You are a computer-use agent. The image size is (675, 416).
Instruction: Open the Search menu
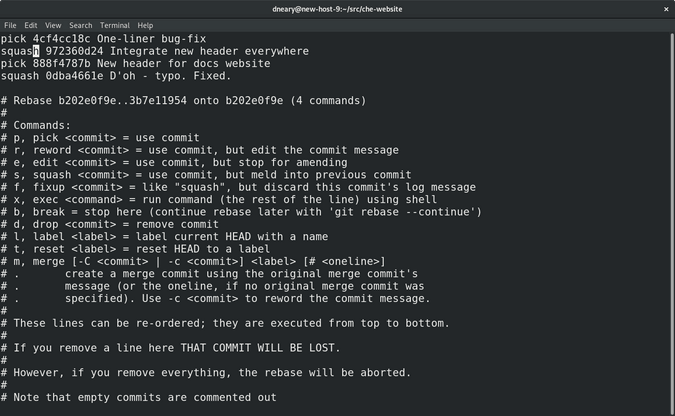coord(81,25)
